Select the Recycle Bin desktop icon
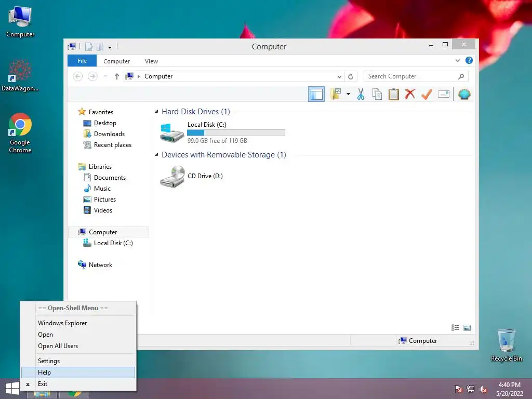The image size is (532, 399). [x=506, y=345]
